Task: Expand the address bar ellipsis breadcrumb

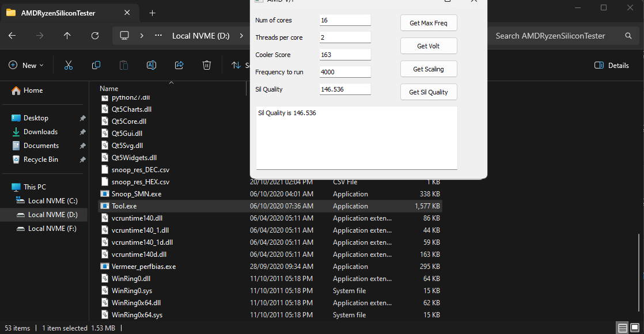Action: (x=158, y=36)
